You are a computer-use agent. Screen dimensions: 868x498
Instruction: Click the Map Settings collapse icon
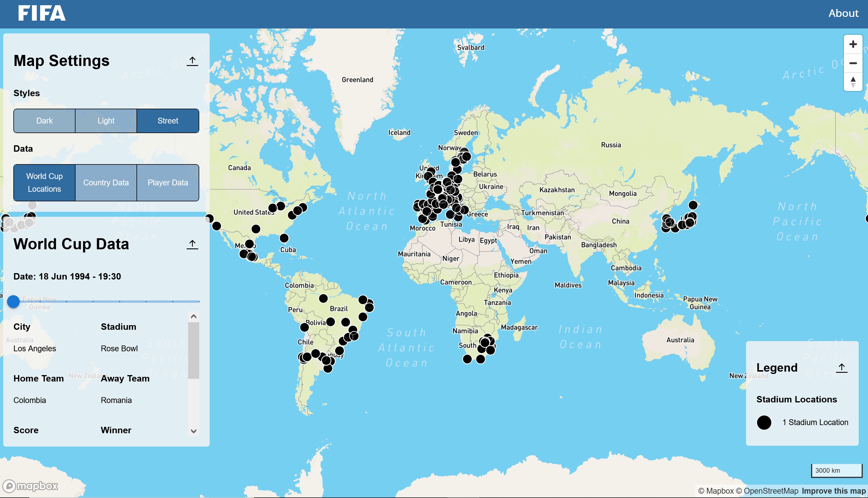192,61
